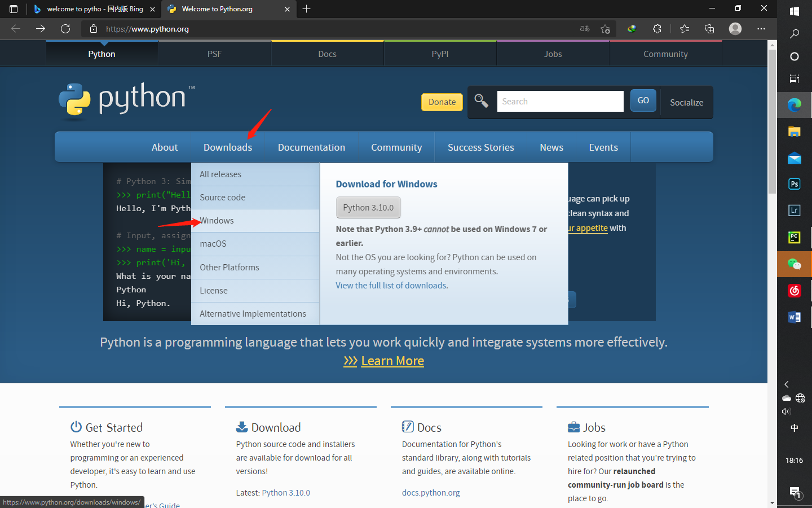Open Settings and more via ellipsis

click(x=761, y=29)
